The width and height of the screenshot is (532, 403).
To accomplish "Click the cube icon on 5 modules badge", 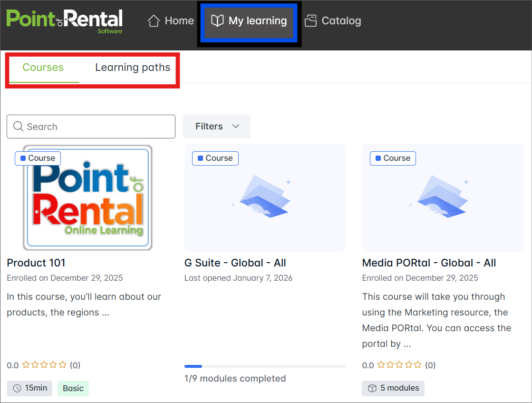I will [372, 388].
